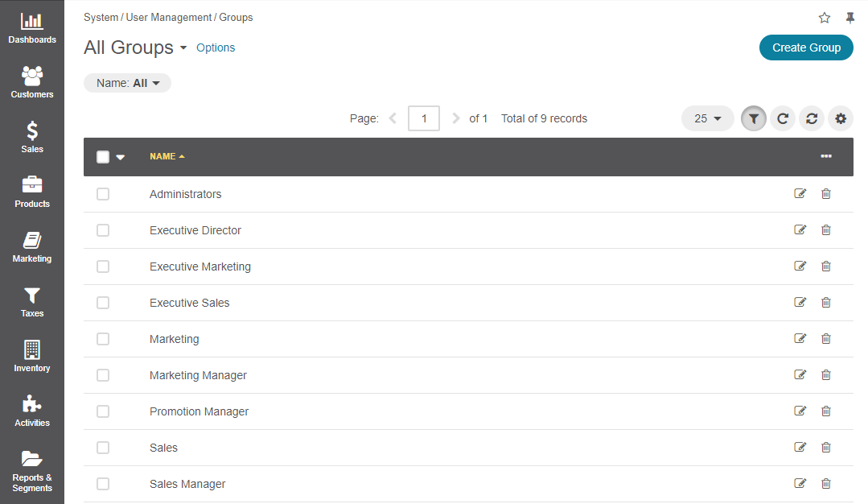This screenshot has width=868, height=504.
Task: Check the select-all checkbox in table header
Action: 103,157
